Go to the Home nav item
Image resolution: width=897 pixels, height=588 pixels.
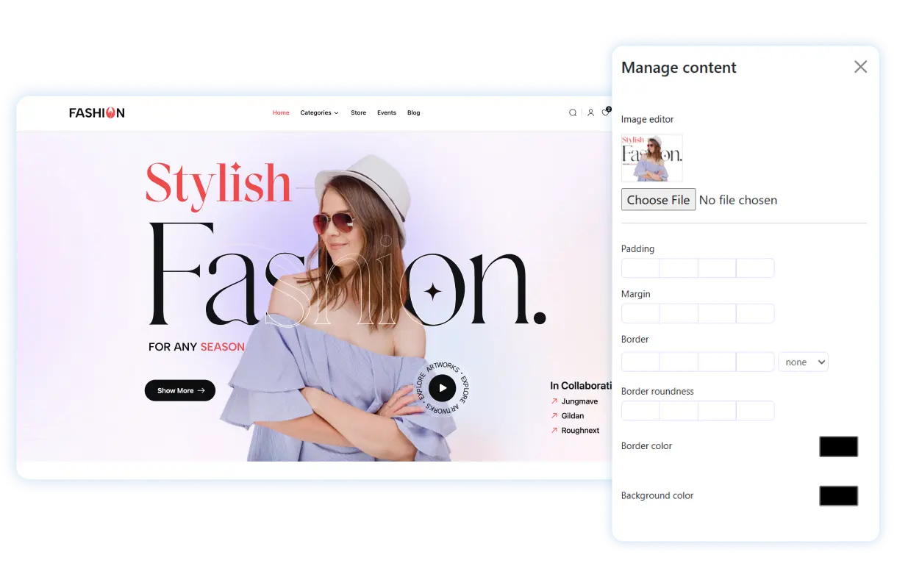point(281,113)
